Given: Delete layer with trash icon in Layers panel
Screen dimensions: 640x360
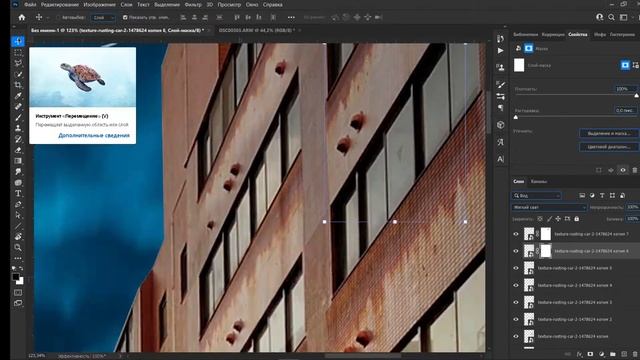Looking at the screenshot, I should click(635, 354).
